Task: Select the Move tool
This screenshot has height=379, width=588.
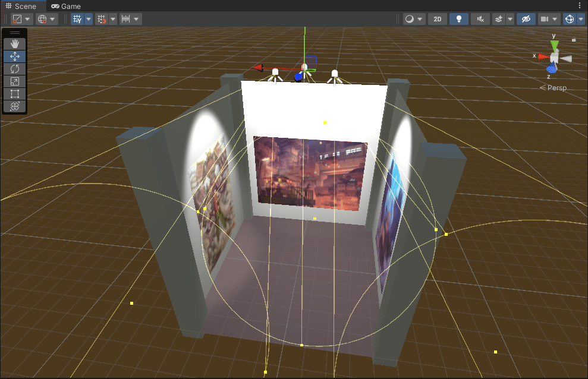Action: pos(15,56)
